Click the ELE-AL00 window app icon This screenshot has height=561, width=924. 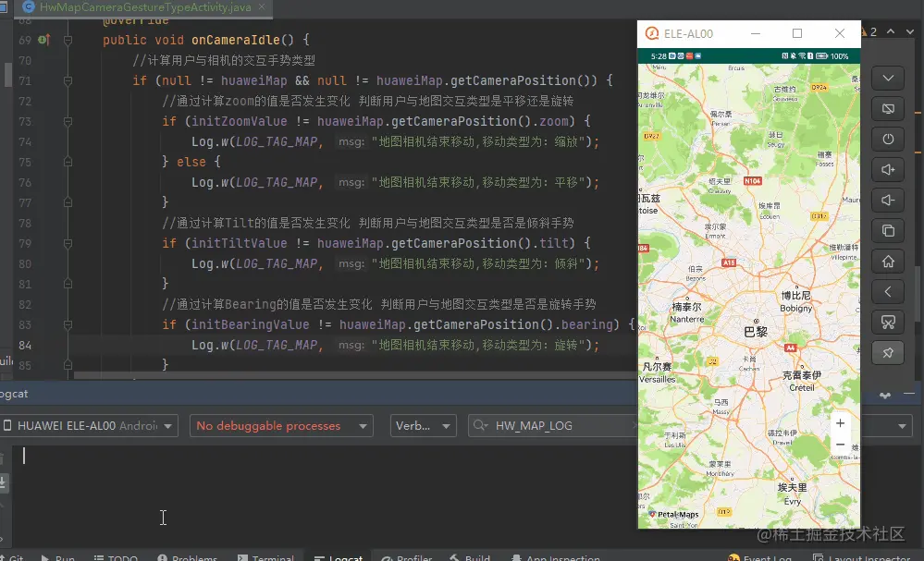pyautogui.click(x=652, y=33)
